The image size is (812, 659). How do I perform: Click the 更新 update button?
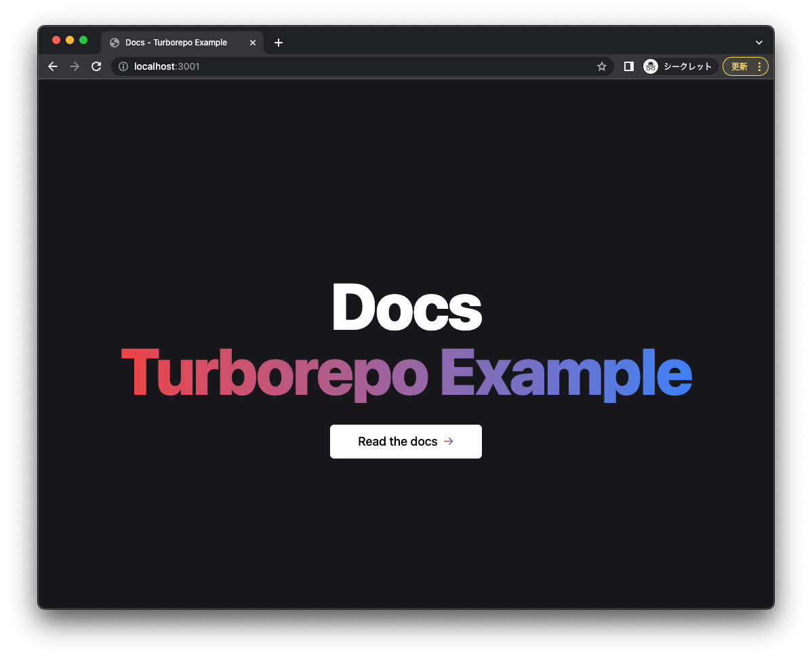click(739, 66)
